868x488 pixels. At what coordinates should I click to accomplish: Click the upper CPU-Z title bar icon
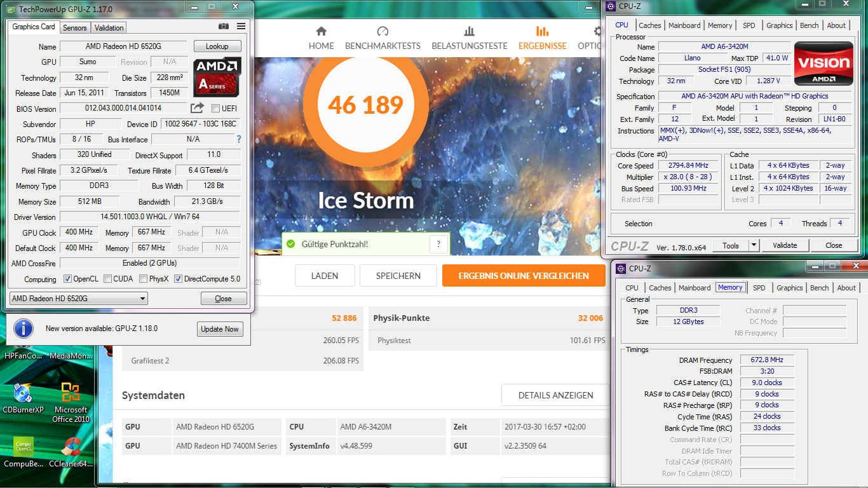tap(611, 6)
